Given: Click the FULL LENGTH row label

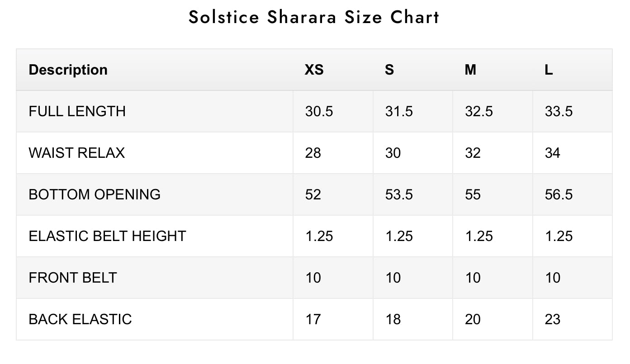Looking at the screenshot, I should click(x=77, y=111).
